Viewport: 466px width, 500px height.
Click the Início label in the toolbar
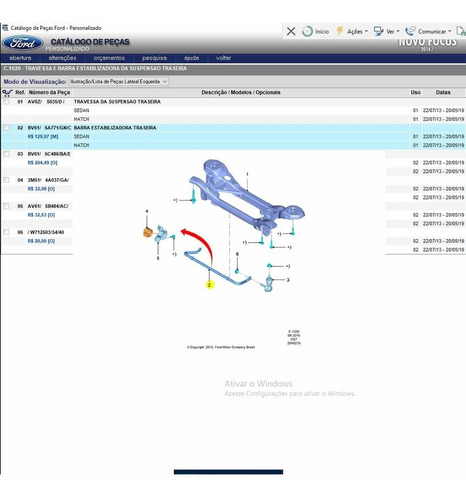pyautogui.click(x=322, y=31)
